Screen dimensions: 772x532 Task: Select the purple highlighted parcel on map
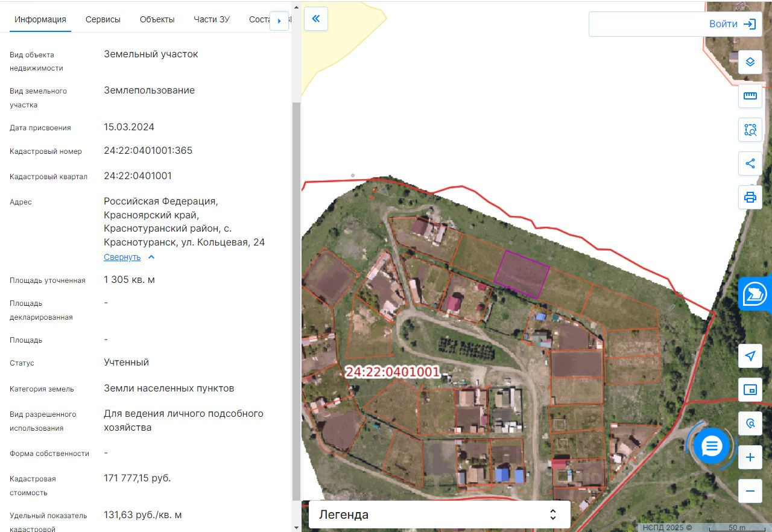522,274
